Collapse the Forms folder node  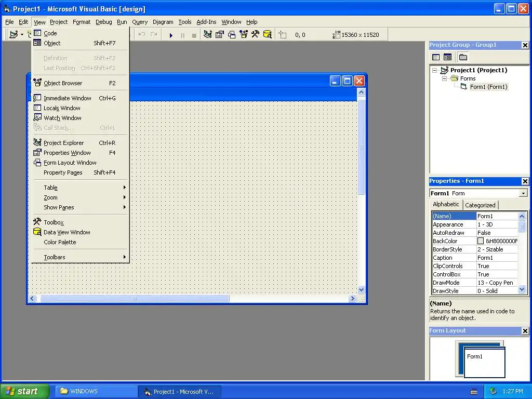click(x=445, y=78)
